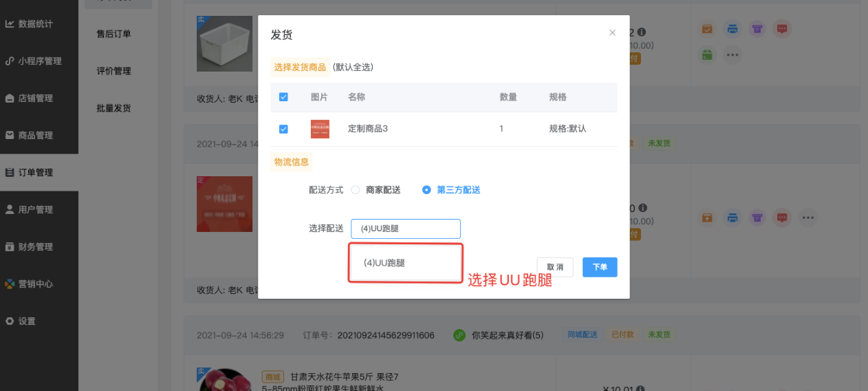Choose the 商家配送 radio option
The width and height of the screenshot is (868, 391).
(x=376, y=190)
